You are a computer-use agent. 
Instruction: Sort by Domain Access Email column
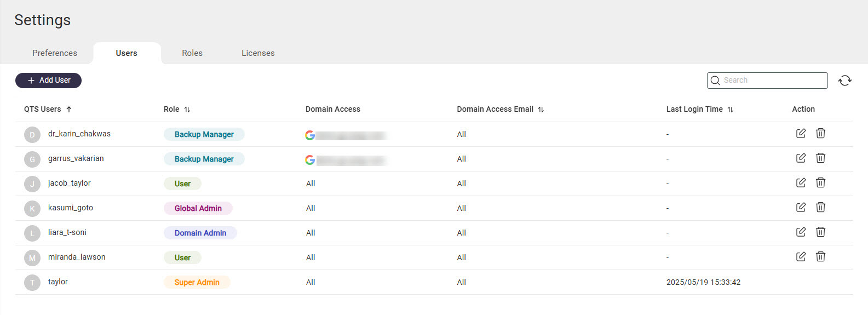pos(541,110)
